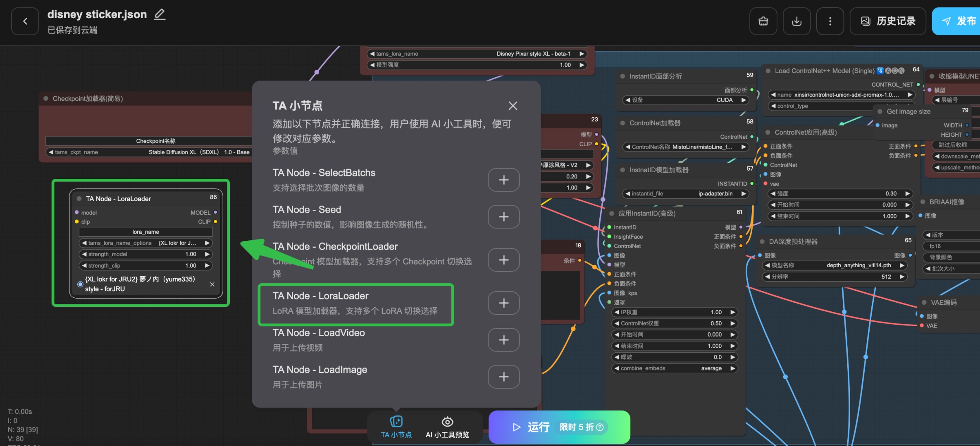980x446 pixels.
Task: Open the AI 小工具预览 tab
Action: 447,427
